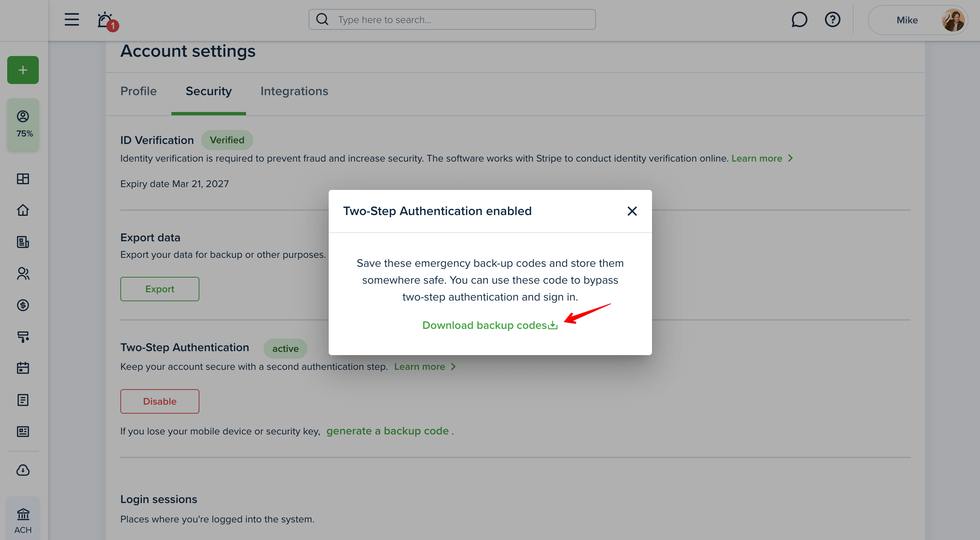The width and height of the screenshot is (980, 540).
Task: Click the Expiry date Mar 21, 2027 text
Action: (x=175, y=184)
